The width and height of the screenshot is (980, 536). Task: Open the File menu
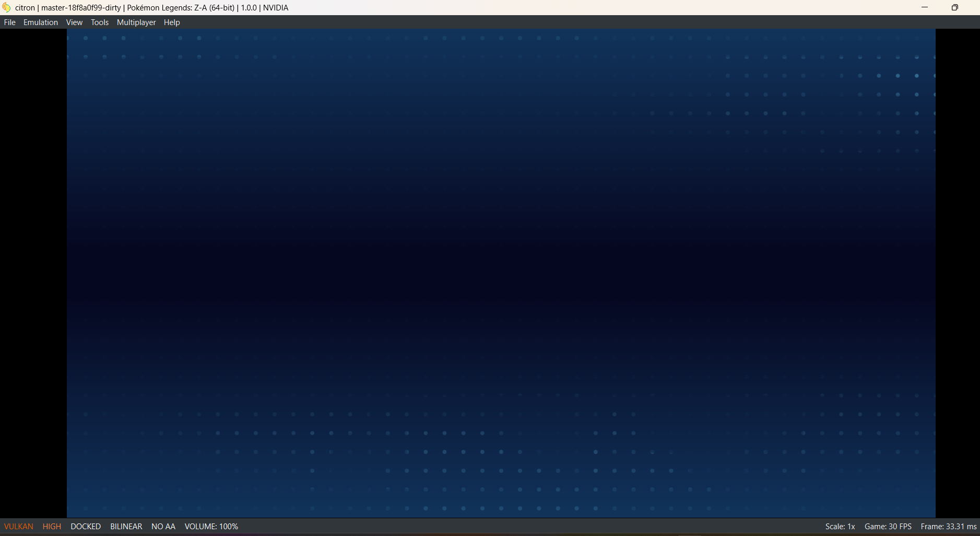click(x=9, y=22)
